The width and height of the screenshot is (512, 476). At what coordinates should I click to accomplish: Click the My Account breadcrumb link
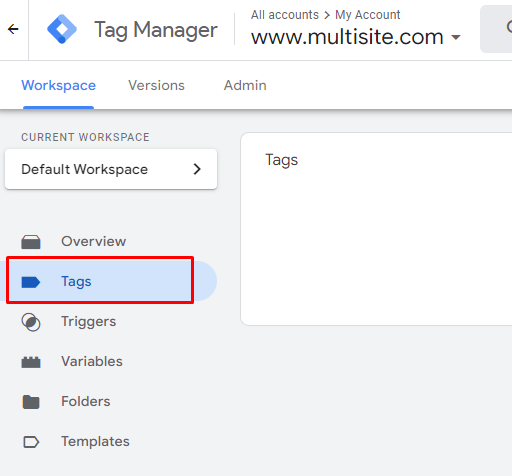pyautogui.click(x=368, y=15)
